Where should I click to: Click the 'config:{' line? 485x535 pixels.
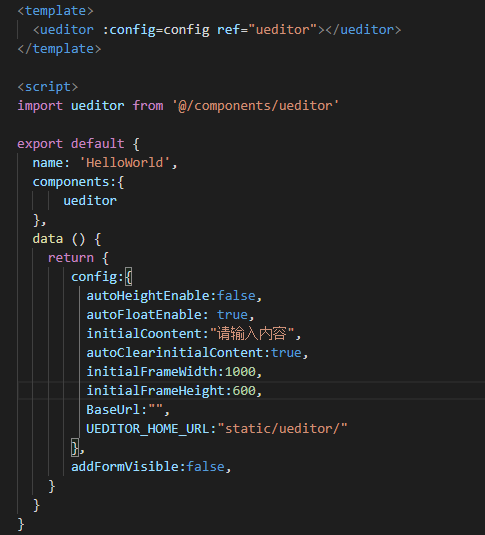[102, 277]
